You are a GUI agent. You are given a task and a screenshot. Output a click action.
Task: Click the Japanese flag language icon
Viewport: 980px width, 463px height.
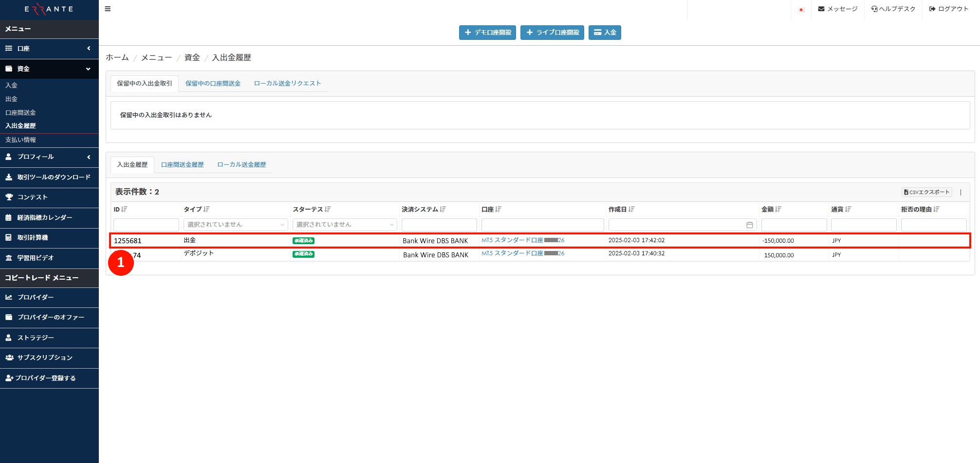[x=801, y=9]
